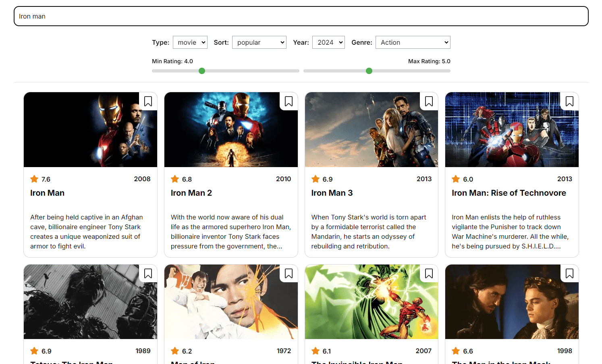Open the Type dropdown set to movie

pyautogui.click(x=190, y=42)
